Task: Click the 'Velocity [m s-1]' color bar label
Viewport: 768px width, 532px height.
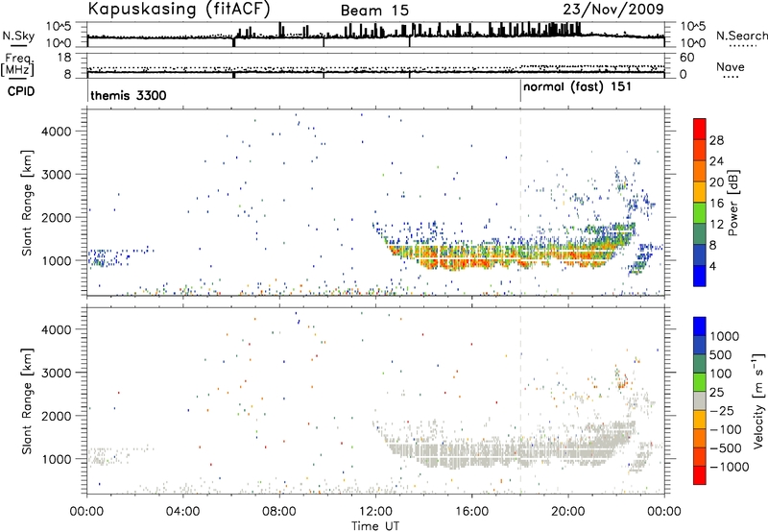Action: [x=758, y=400]
